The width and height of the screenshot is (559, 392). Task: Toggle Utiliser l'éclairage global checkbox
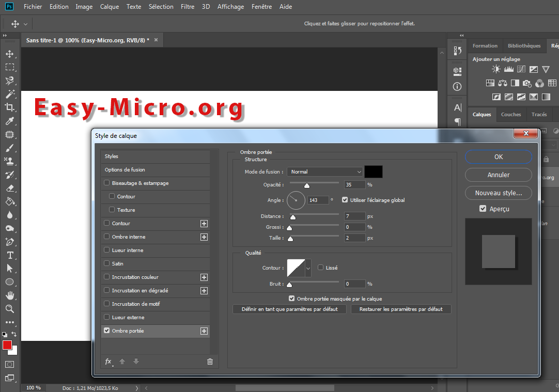pyautogui.click(x=345, y=200)
